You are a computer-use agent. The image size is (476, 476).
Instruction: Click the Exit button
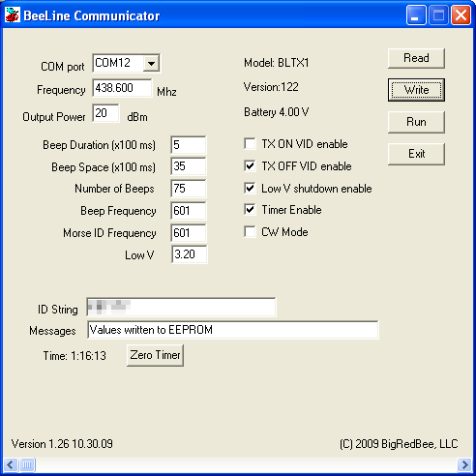416,154
